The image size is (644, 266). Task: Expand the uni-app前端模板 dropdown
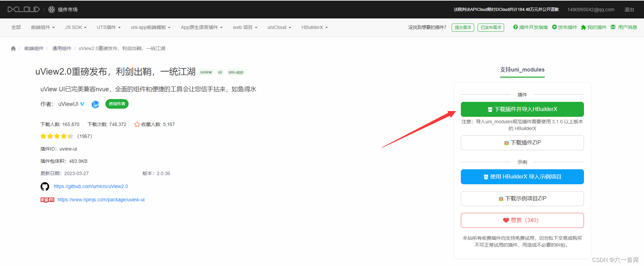click(151, 27)
